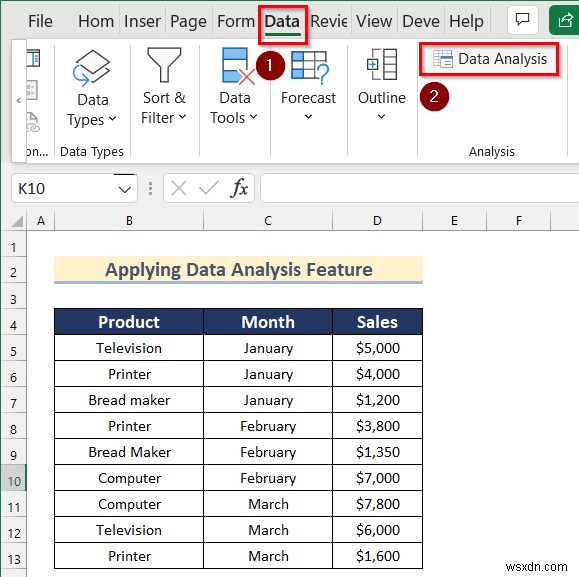Select 'February' cell in row 8
Screen dimensions: 579x577
268,426
